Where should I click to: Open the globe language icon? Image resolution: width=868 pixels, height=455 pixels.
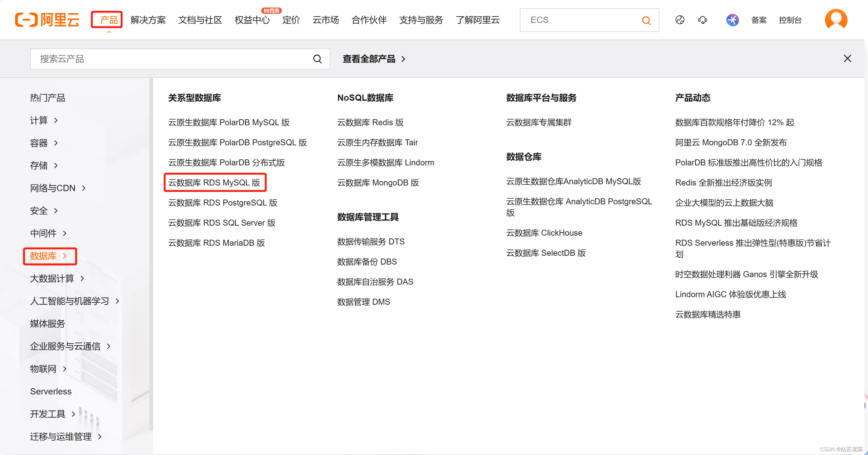(x=680, y=20)
